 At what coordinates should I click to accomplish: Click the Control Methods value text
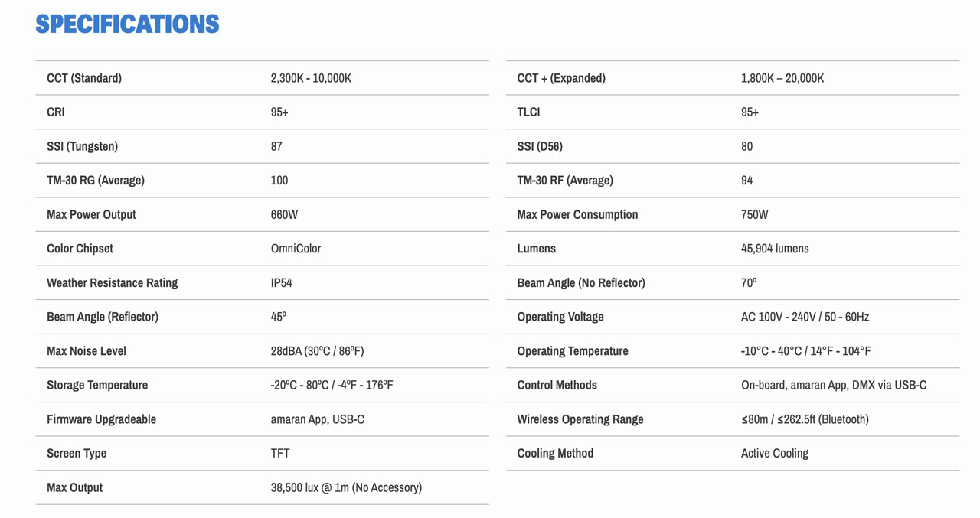(x=834, y=385)
